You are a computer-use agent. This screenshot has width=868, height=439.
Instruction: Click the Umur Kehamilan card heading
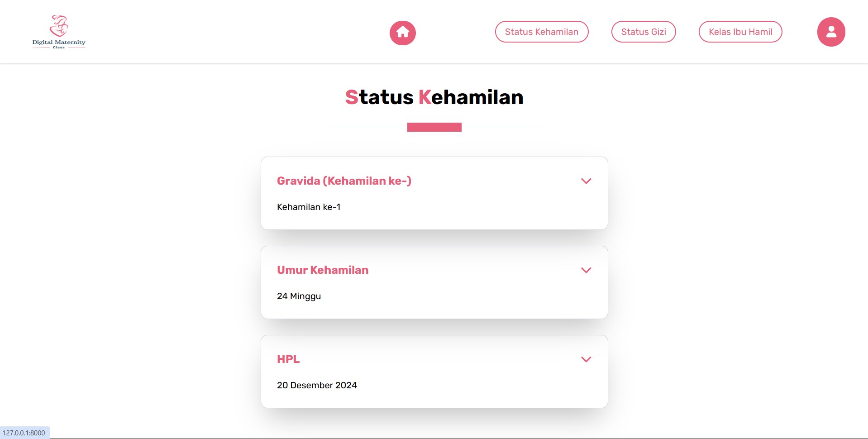tap(323, 270)
